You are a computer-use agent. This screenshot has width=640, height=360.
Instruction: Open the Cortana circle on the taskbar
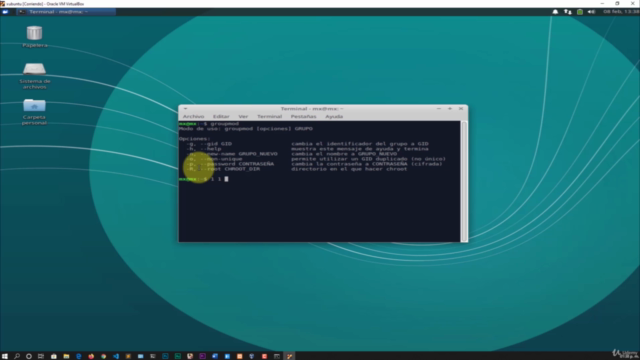(29, 356)
